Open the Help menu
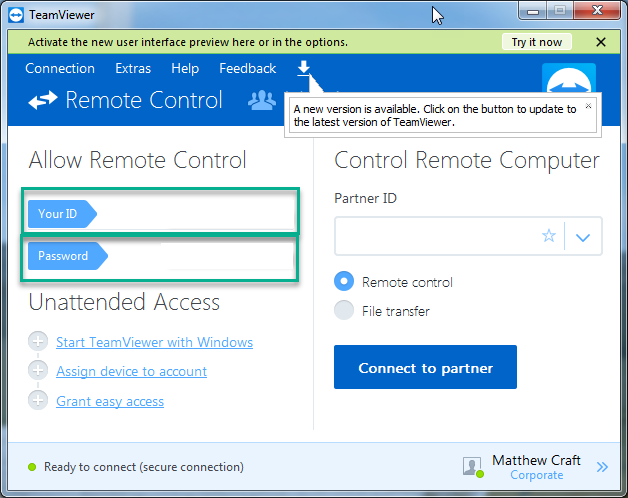Screen dimensions: 628x498 point(185,69)
